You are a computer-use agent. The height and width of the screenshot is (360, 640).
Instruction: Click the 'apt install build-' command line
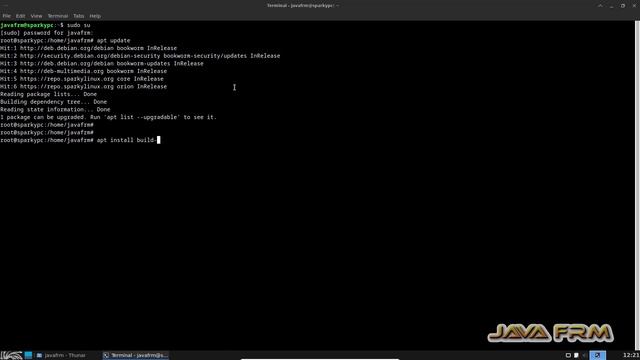pos(80,140)
